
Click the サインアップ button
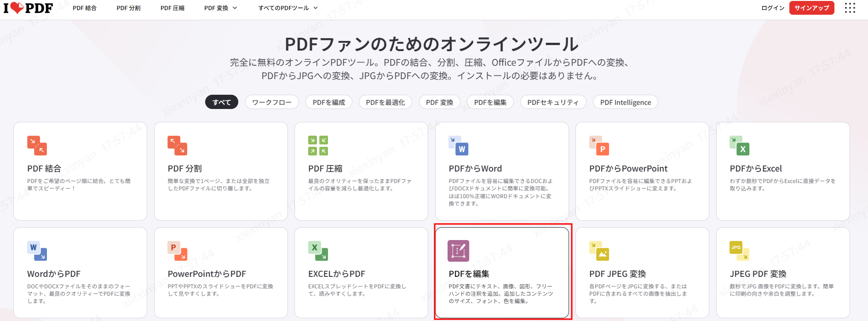coord(812,8)
